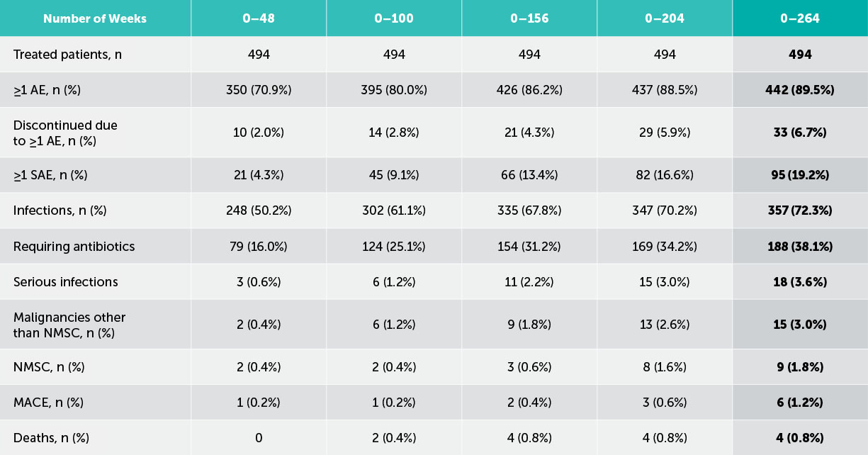Select the "Infections, n (%)" row label
The image size is (868, 455).
[x=58, y=210]
